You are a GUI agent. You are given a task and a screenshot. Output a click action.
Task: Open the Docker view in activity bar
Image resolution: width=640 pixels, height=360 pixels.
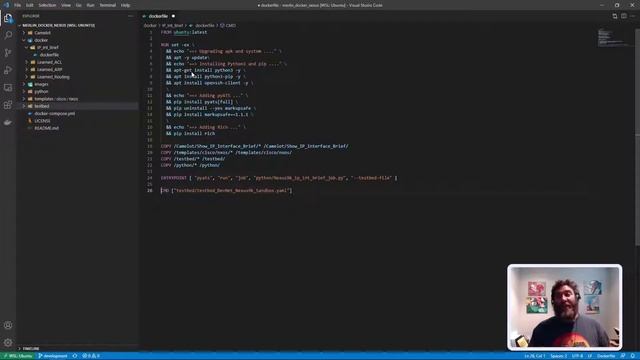(8, 122)
